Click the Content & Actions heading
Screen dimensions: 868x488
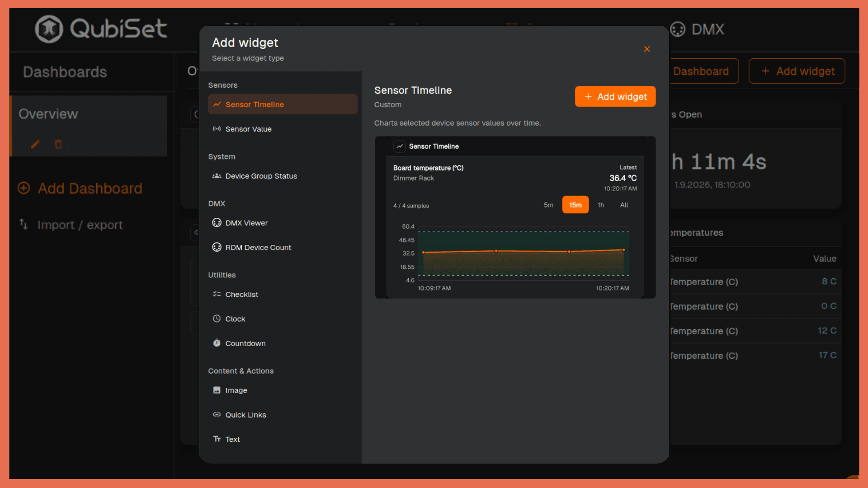pyautogui.click(x=241, y=371)
